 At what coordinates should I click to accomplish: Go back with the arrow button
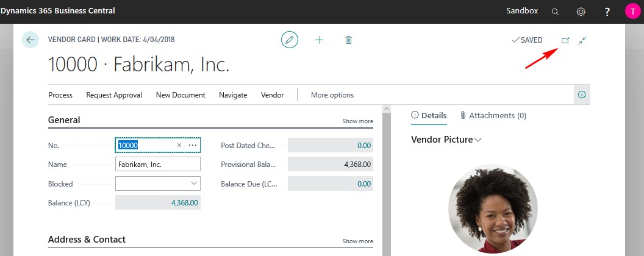coord(30,40)
